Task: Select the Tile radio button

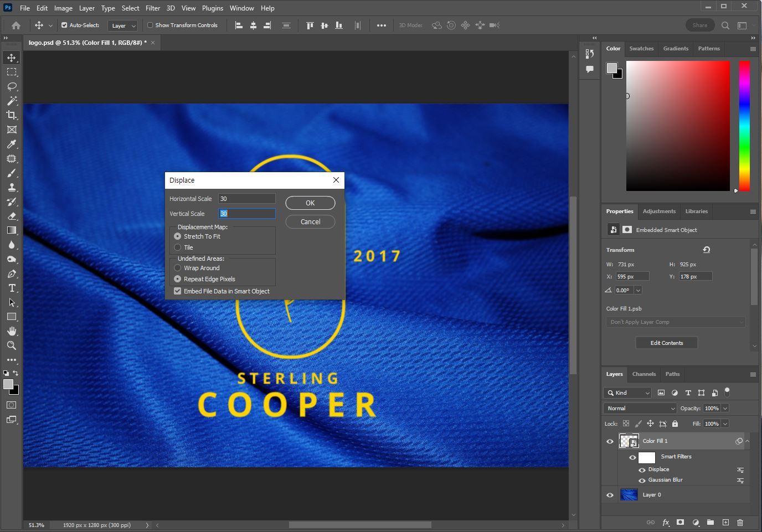Action: 178,247
